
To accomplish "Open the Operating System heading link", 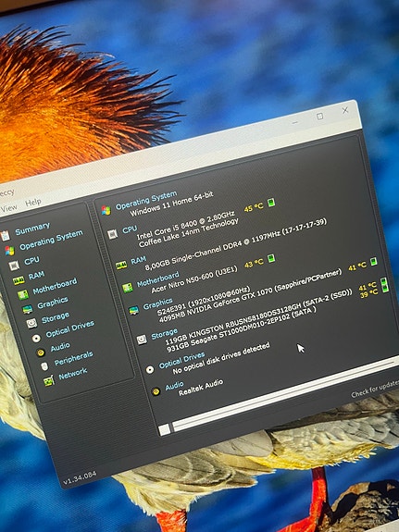I will tap(146, 200).
